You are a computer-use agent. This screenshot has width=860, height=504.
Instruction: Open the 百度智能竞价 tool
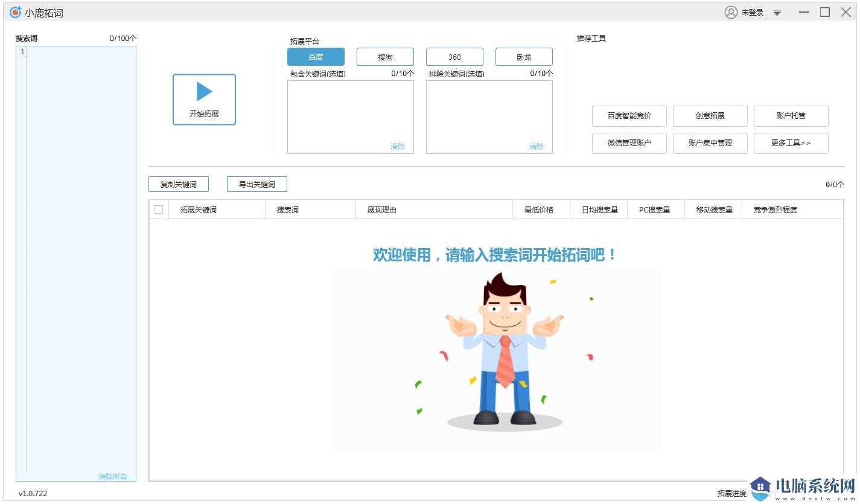tap(629, 116)
